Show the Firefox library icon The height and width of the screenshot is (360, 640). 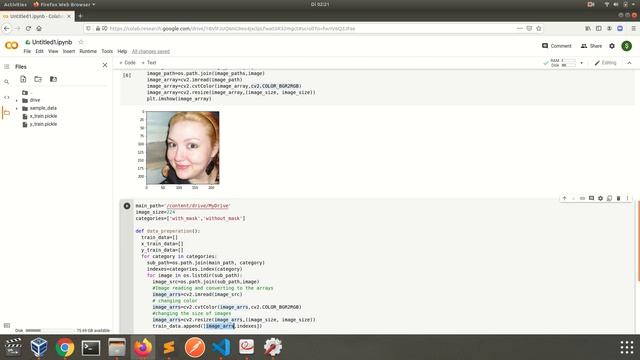point(588,29)
